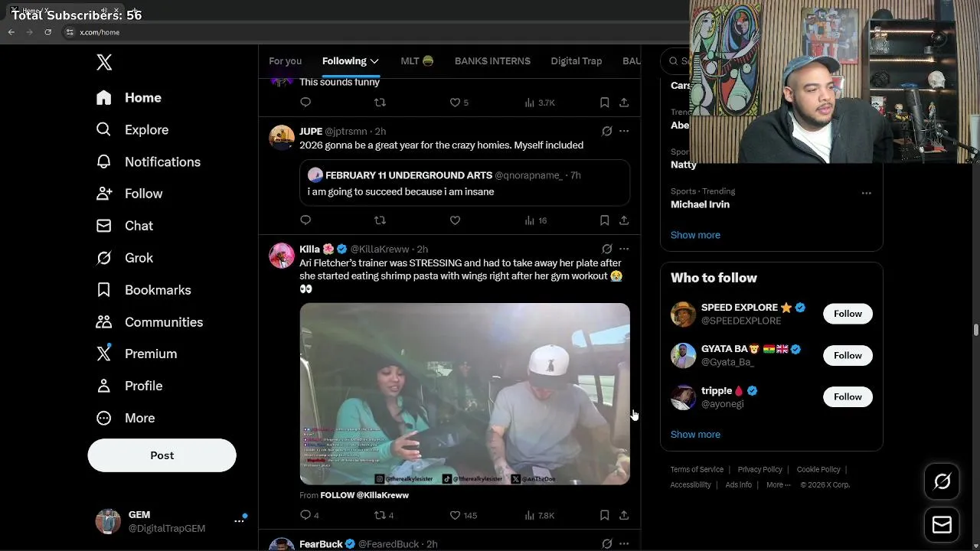This screenshot has width=980, height=551.
Task: Open FearBuck's profile name
Action: (x=321, y=544)
